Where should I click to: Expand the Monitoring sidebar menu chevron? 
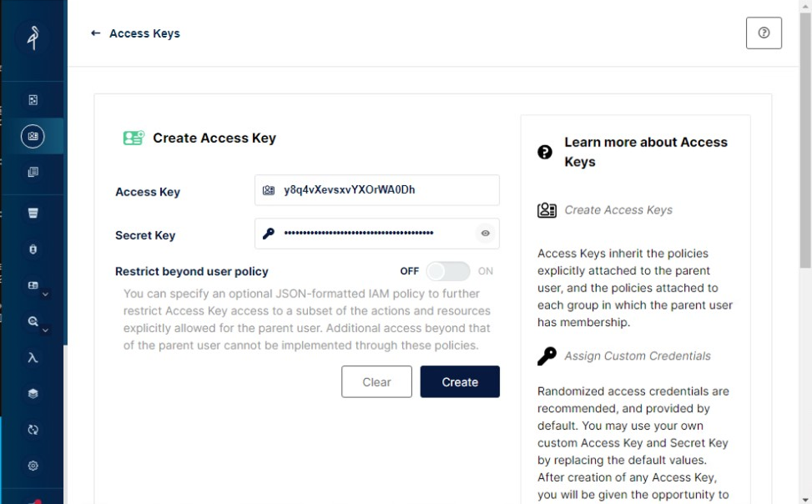click(x=45, y=330)
